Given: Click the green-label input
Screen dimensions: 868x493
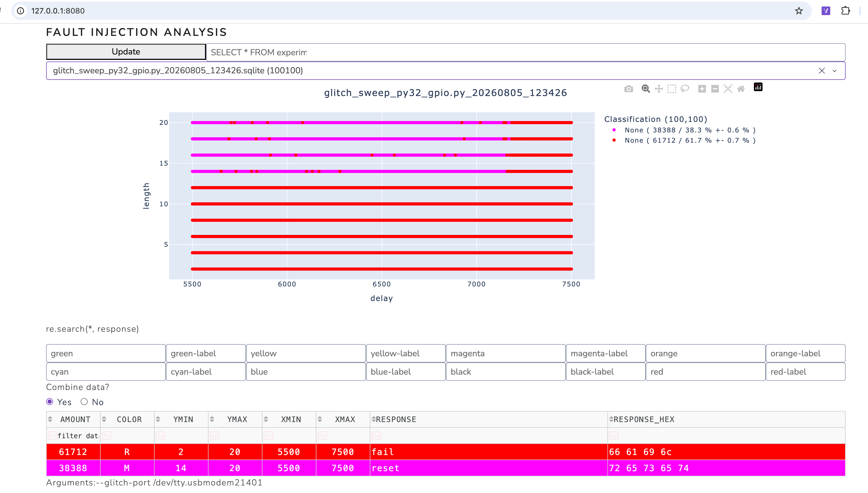Looking at the screenshot, I should [206, 353].
